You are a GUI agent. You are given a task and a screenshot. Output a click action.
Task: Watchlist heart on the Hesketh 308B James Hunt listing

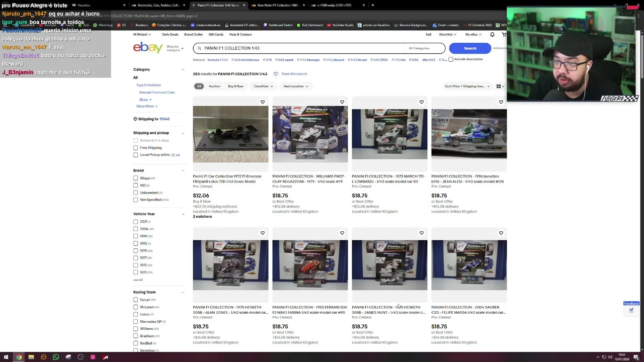click(x=422, y=233)
